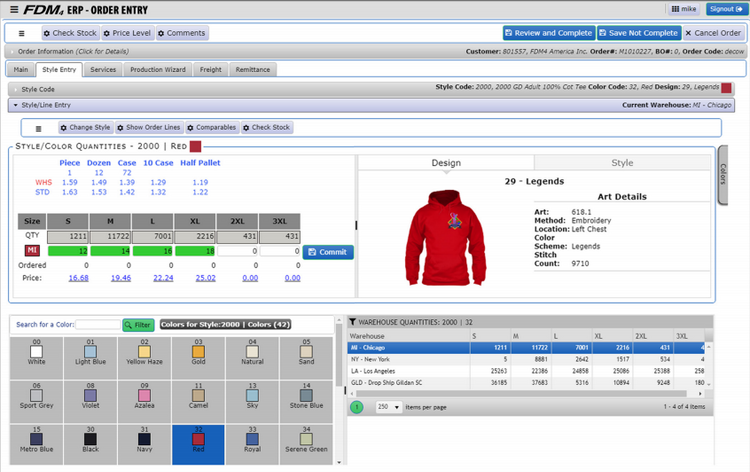Open the Freight tab
The image size is (750, 472).
click(x=210, y=69)
